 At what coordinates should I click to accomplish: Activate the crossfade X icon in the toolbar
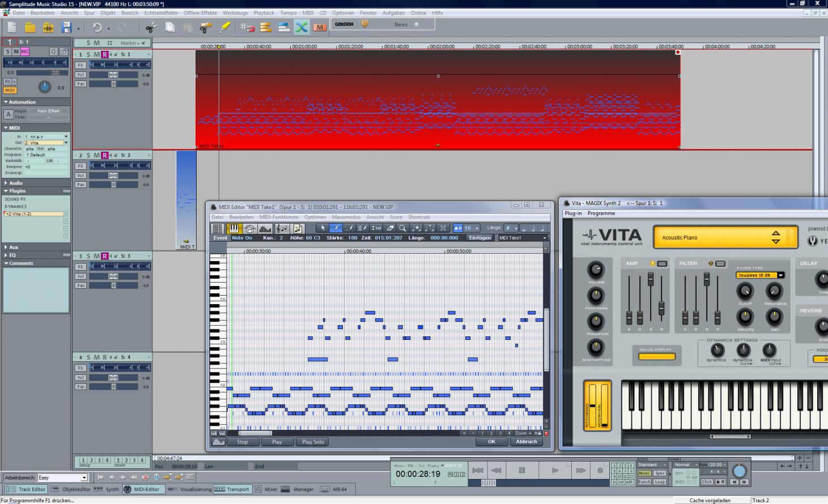[x=302, y=27]
